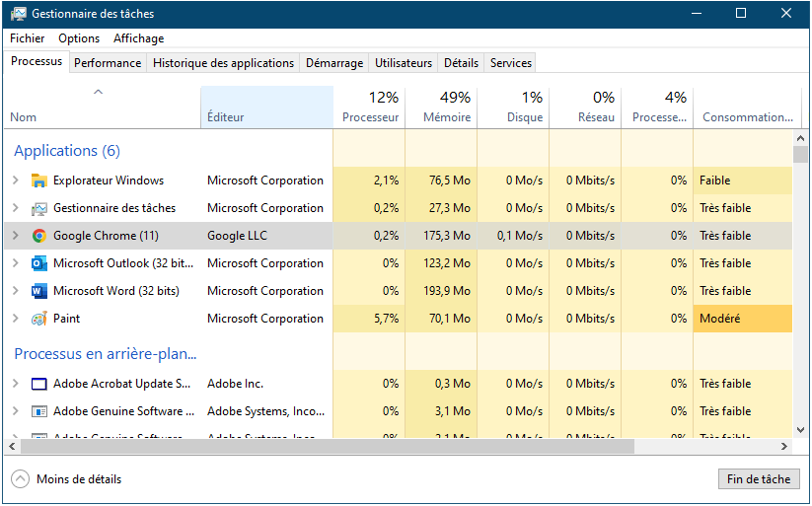Click the Explorateur Windows folder icon

38,181
